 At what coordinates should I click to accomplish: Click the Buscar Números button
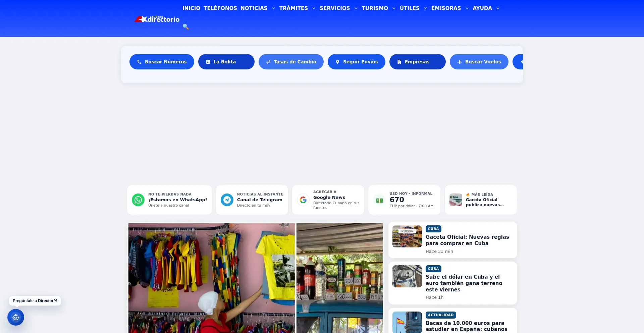tap(162, 62)
